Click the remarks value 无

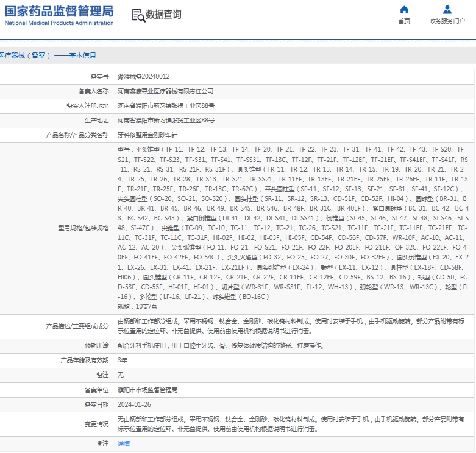tap(121, 375)
